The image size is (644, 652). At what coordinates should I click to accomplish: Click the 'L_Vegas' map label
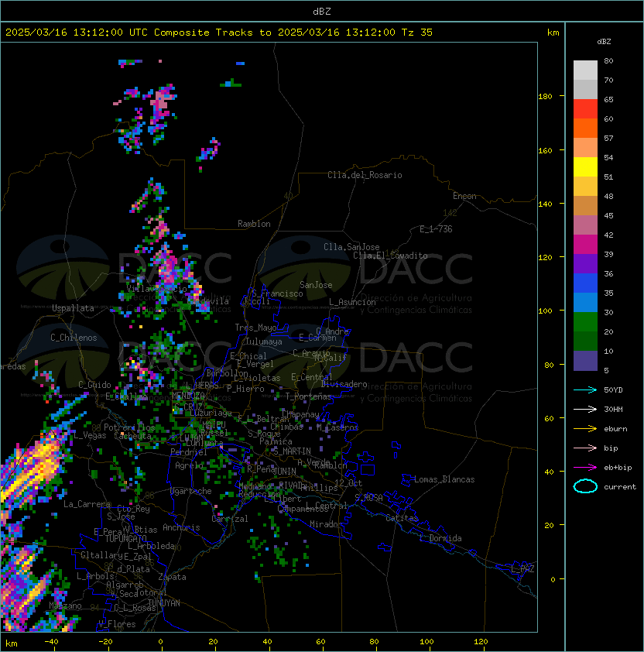tap(91, 435)
